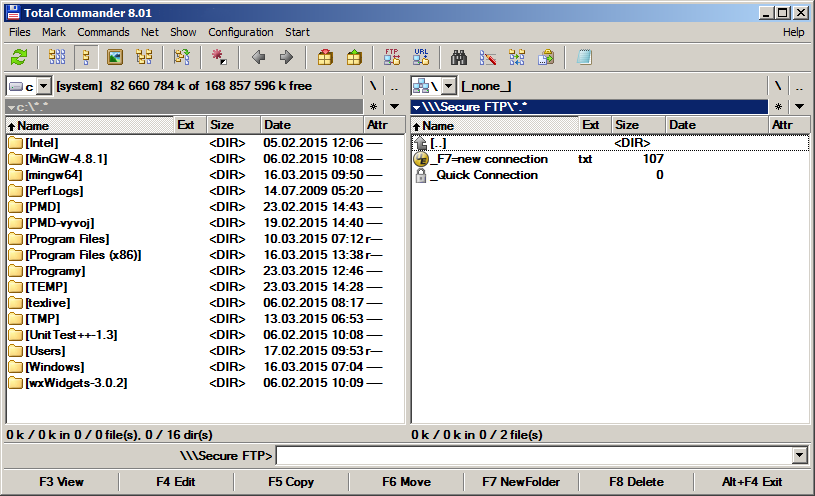Click the FTP connect toolbar icon
This screenshot has height=496, width=815.
(392, 57)
